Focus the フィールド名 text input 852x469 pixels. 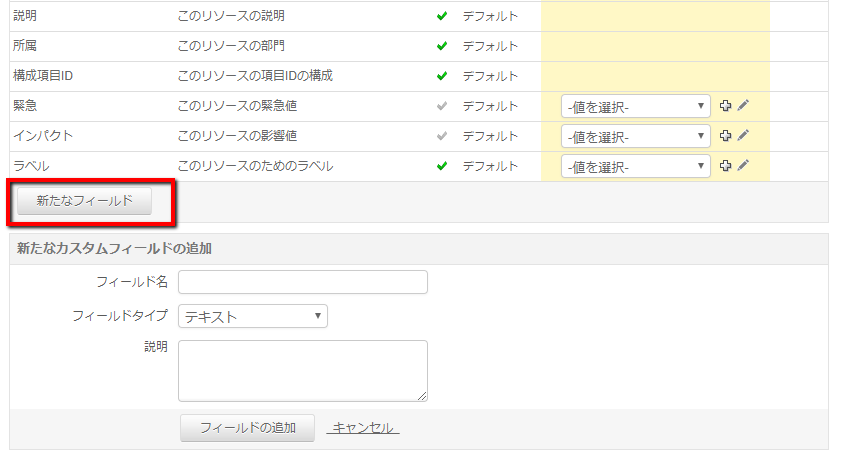tap(303, 282)
